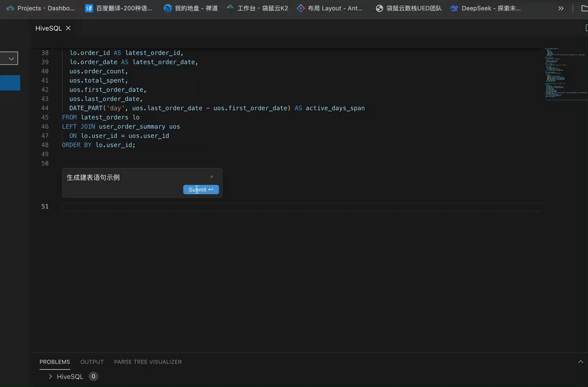The image size is (588, 387).
Task: Expand the HiveSQL problems tree entry
Action: (x=50, y=376)
